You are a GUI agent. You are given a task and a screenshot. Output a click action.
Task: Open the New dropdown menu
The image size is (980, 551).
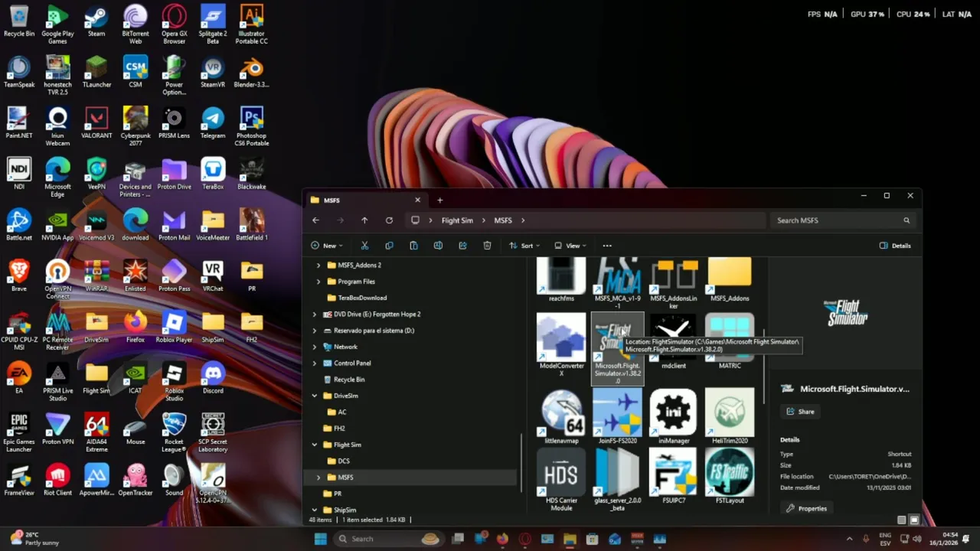click(x=327, y=246)
